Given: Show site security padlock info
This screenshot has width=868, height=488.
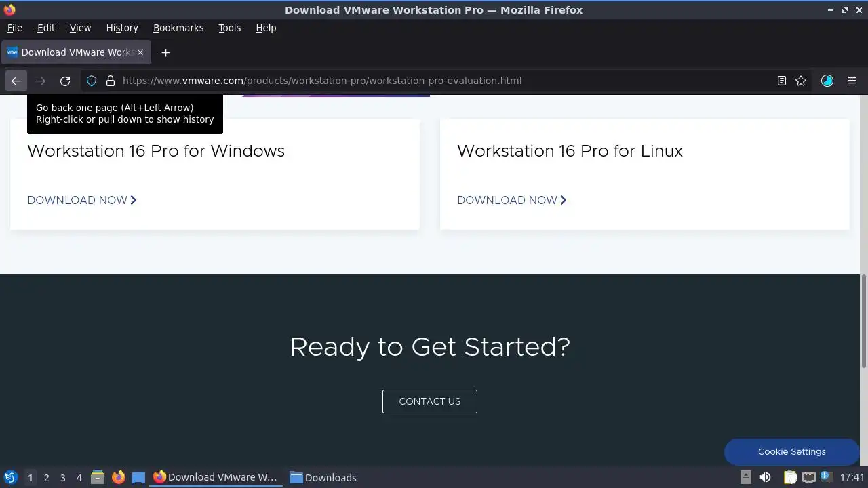Looking at the screenshot, I should 110,81.
